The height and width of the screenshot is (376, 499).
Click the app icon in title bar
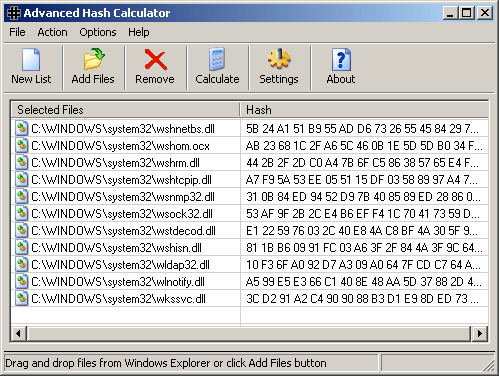click(x=14, y=13)
